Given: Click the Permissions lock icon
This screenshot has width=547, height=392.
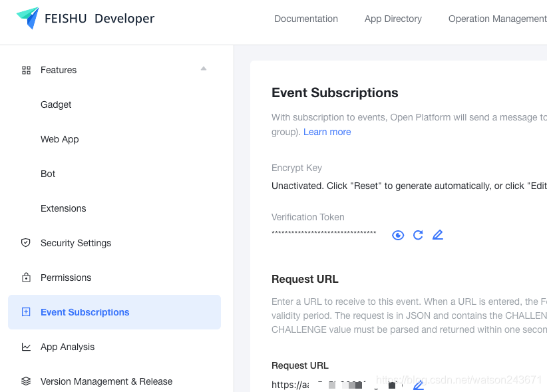Looking at the screenshot, I should coord(26,278).
